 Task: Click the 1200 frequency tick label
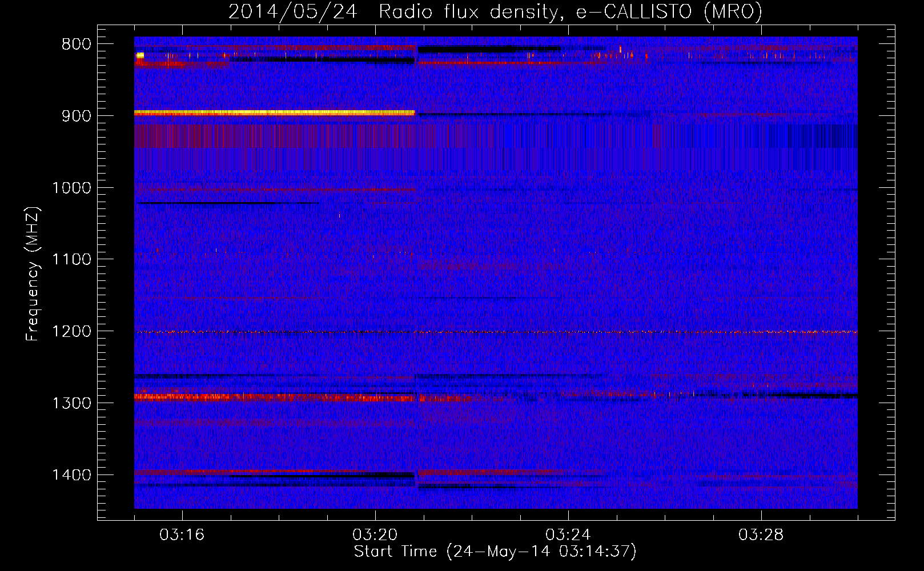71,332
